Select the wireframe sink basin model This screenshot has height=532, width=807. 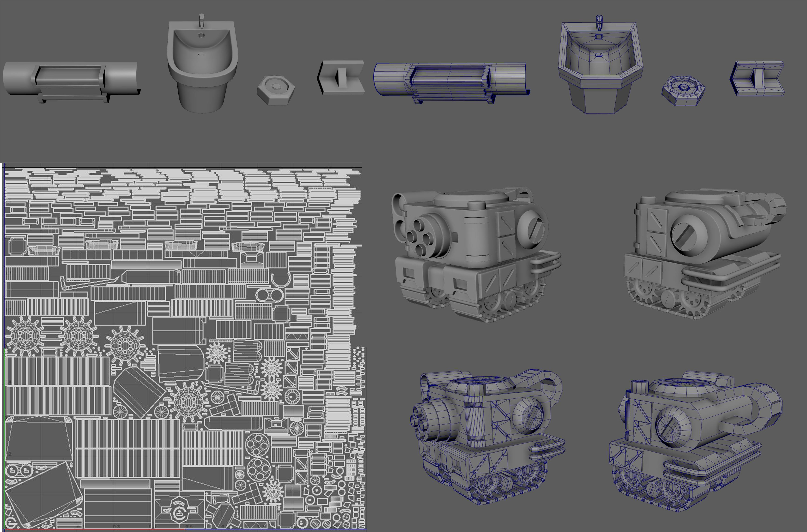click(601, 64)
